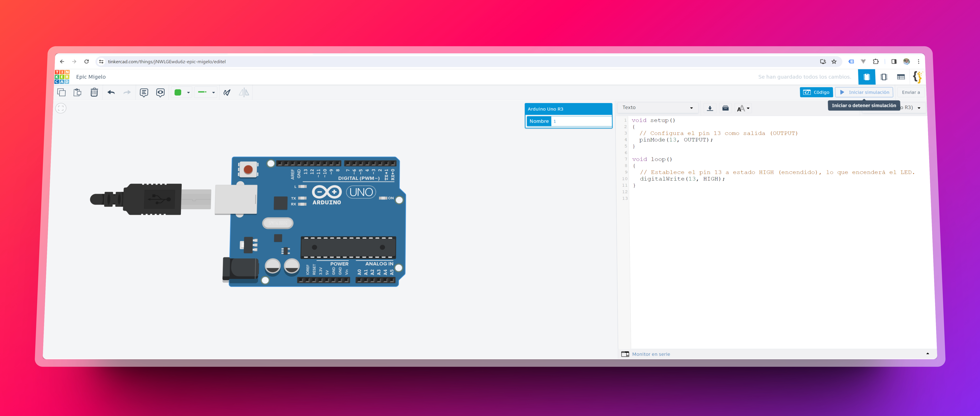Click the saved changes status message

(x=804, y=77)
